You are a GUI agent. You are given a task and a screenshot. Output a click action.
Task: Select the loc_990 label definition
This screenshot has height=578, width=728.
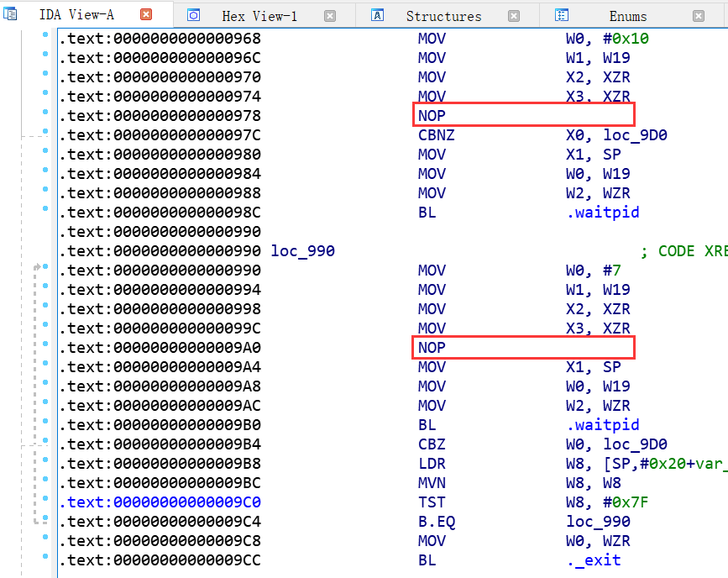(x=303, y=251)
